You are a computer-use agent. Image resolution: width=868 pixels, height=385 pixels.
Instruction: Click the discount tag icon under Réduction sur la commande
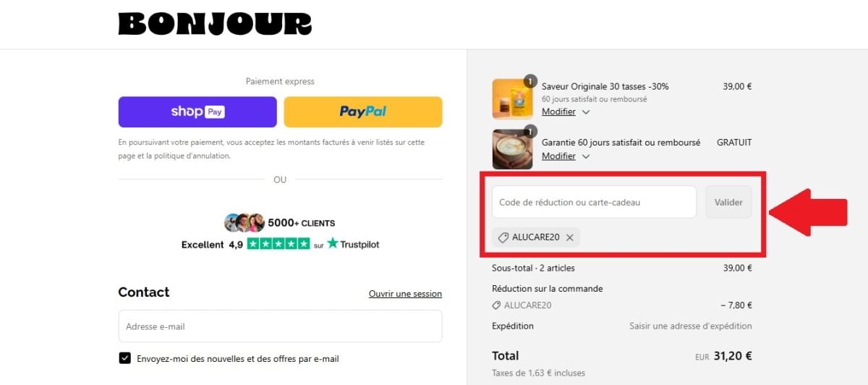pyautogui.click(x=496, y=305)
